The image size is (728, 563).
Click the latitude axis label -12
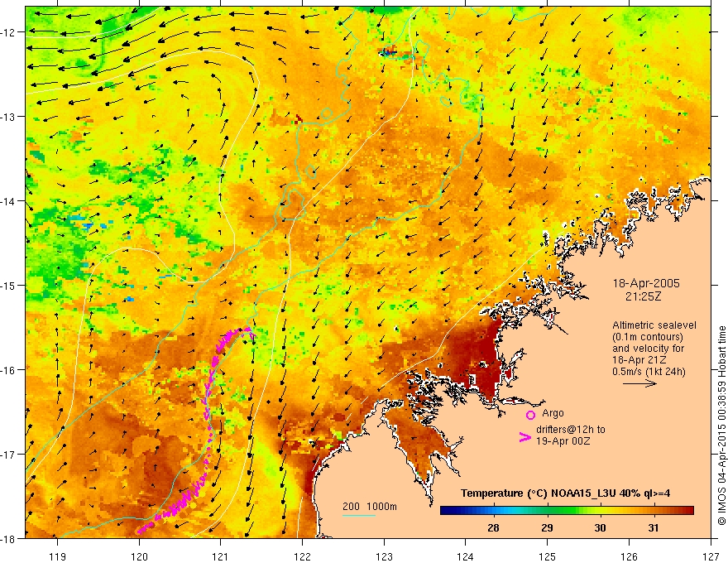click(8, 32)
